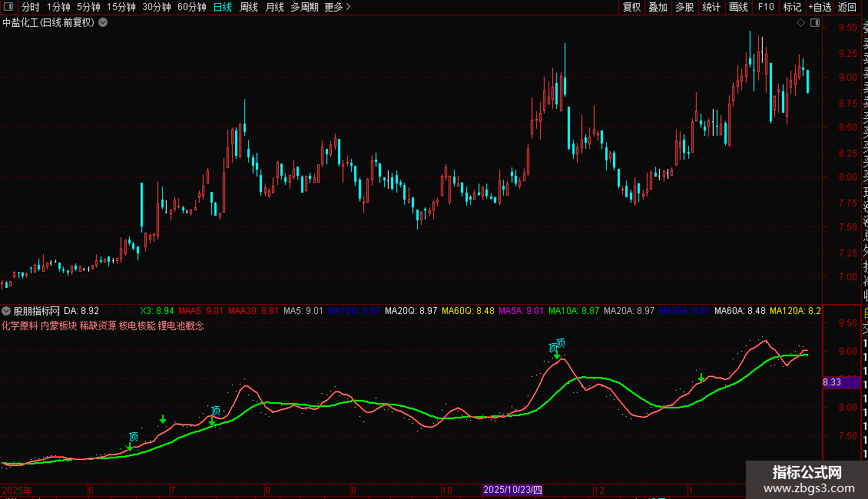Click the green down arrow without 顶 near July
The width and height of the screenshot is (868, 499).
click(163, 419)
